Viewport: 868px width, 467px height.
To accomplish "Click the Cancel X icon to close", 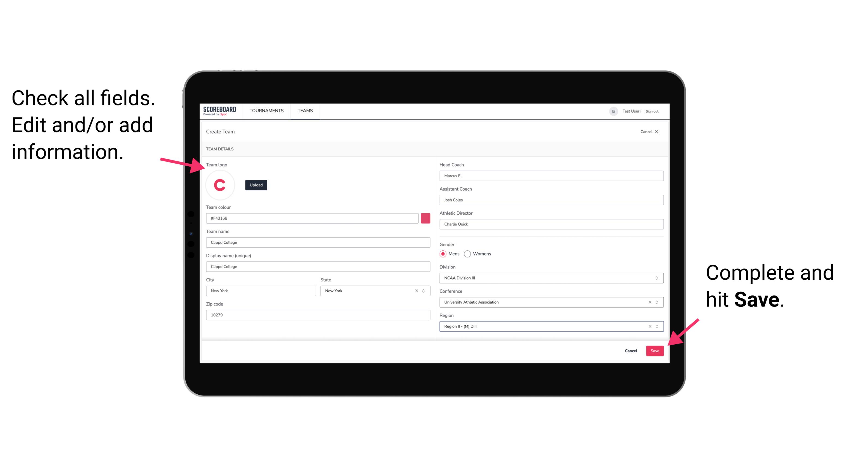I will (657, 132).
